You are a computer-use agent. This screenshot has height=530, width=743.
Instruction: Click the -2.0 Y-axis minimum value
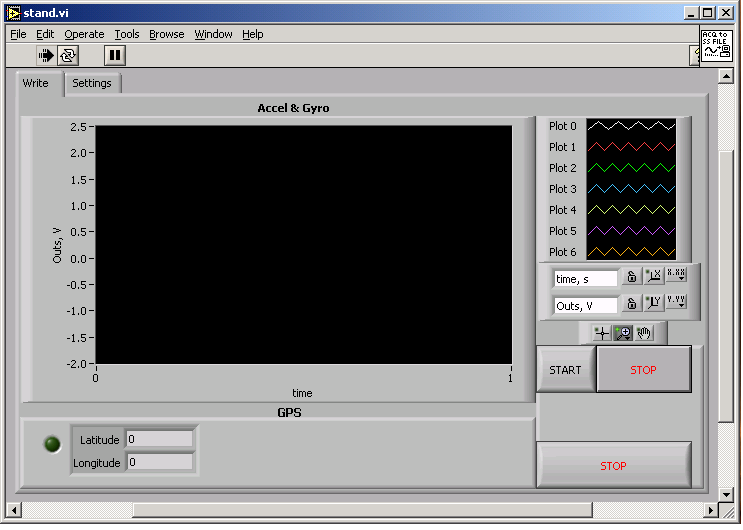click(x=77, y=364)
